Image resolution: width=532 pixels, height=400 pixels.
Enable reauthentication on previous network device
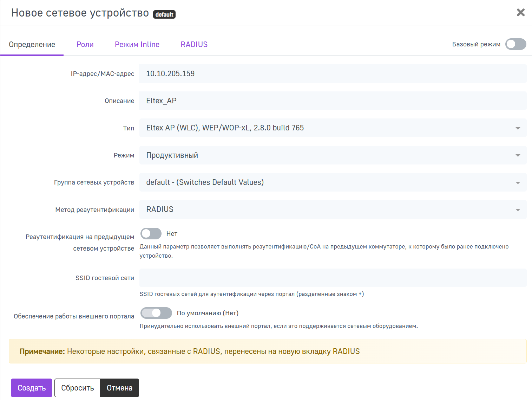[x=151, y=234]
